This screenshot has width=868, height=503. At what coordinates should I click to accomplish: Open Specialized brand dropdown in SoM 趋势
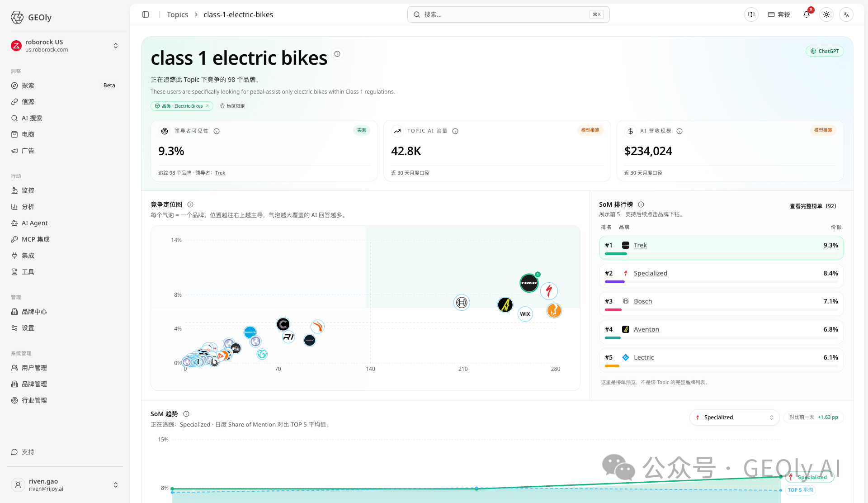(x=734, y=418)
